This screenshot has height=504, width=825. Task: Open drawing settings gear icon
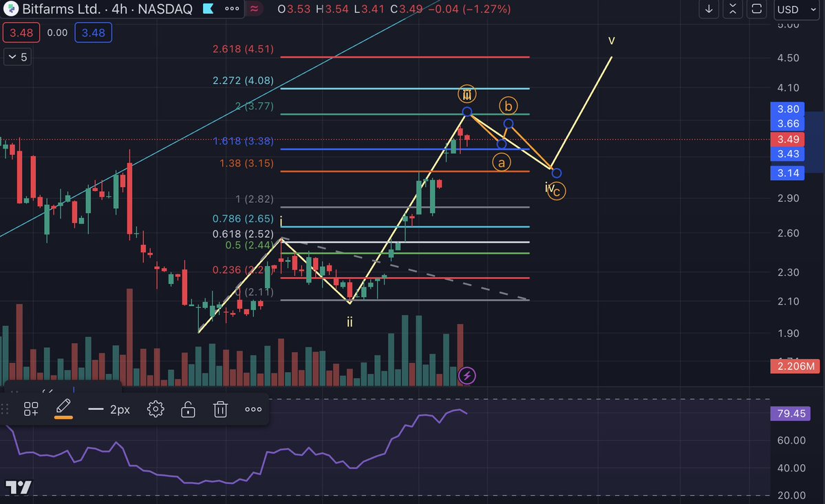[156, 409]
